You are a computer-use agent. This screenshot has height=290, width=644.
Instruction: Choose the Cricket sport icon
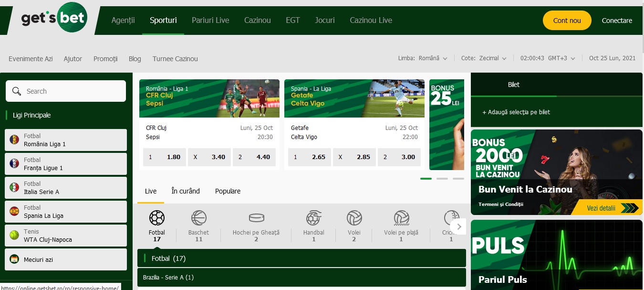(451, 218)
